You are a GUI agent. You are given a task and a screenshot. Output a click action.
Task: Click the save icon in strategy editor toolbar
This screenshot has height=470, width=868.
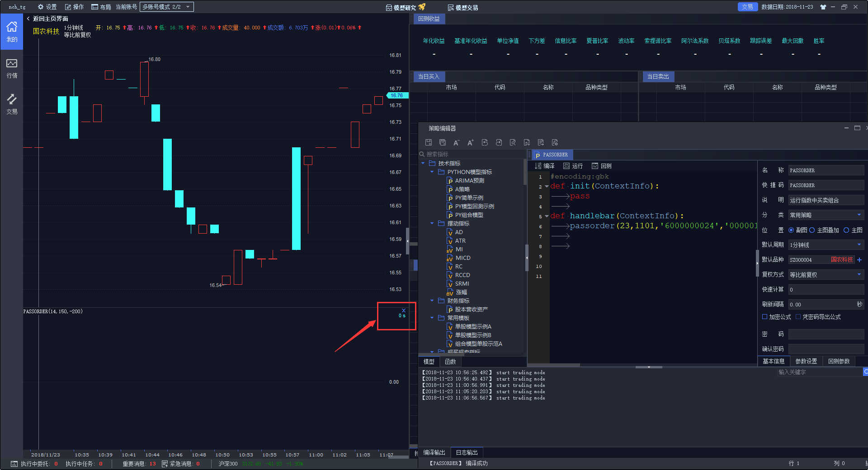click(x=429, y=142)
